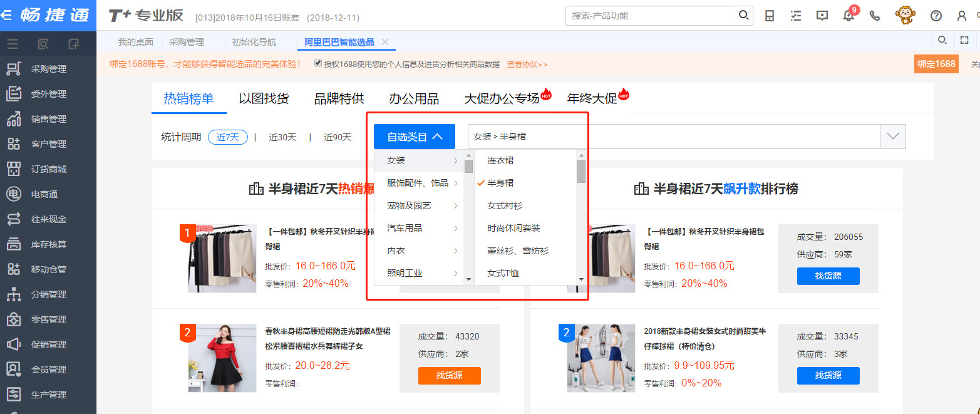Open the task checklist icon

[796, 16]
